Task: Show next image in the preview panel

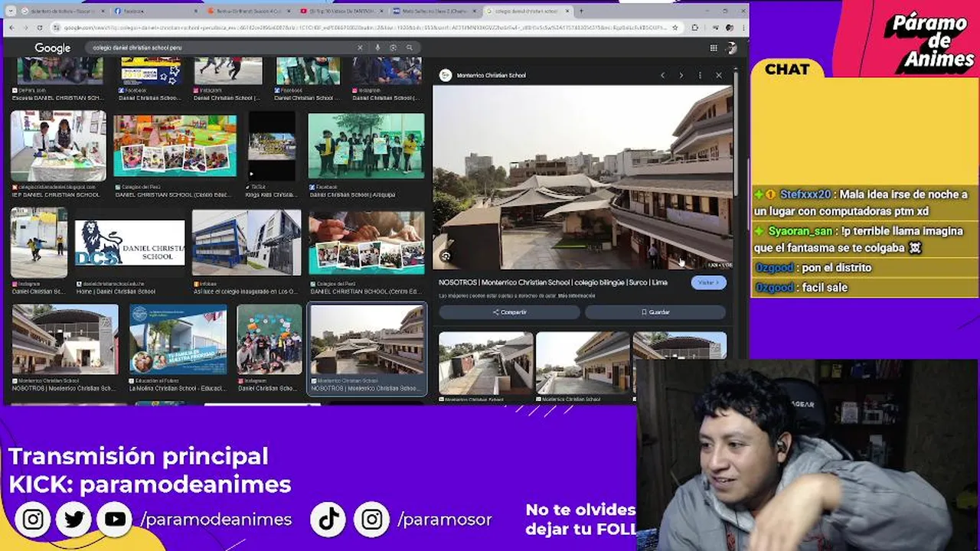Action: coord(681,75)
